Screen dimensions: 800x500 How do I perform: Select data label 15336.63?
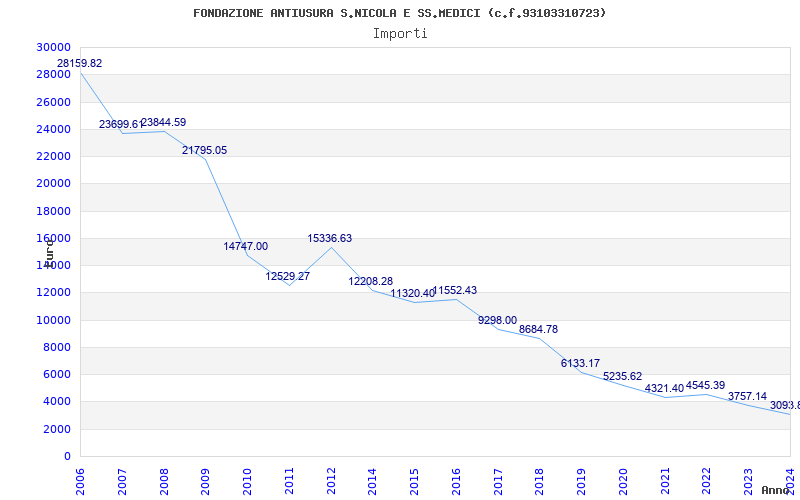click(330, 238)
